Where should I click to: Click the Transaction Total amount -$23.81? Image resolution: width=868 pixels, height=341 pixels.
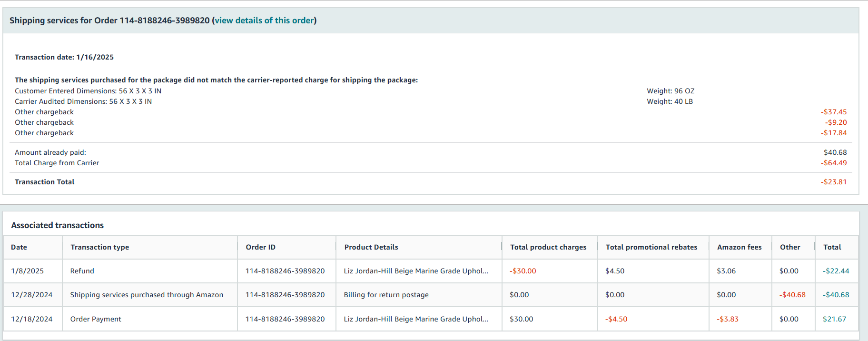(834, 182)
